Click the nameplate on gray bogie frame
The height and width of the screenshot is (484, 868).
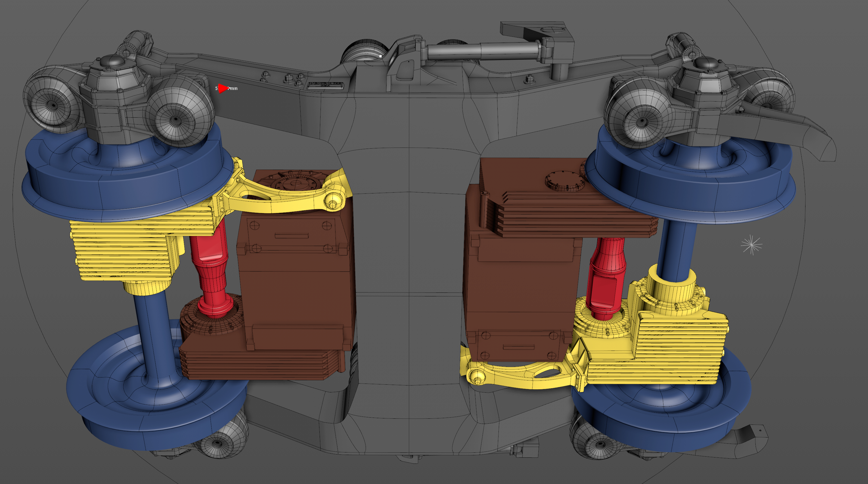(325, 85)
